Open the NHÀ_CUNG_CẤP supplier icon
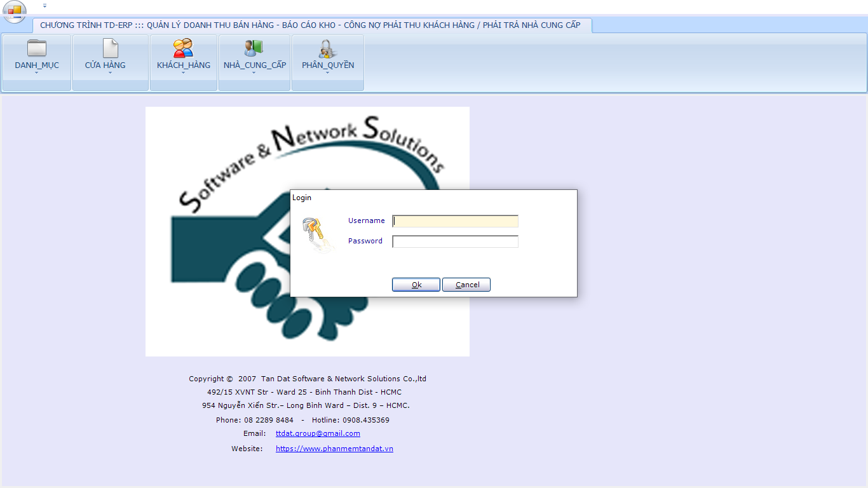 click(254, 48)
